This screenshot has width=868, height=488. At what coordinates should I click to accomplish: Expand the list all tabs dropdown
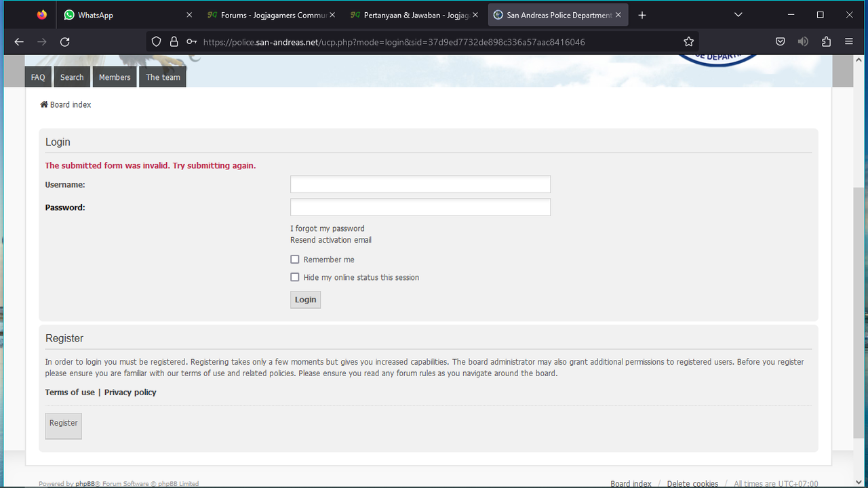pyautogui.click(x=738, y=15)
